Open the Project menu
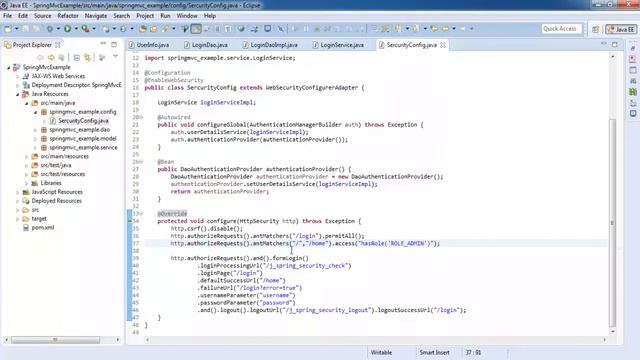This screenshot has width=640, height=360. click(x=145, y=16)
